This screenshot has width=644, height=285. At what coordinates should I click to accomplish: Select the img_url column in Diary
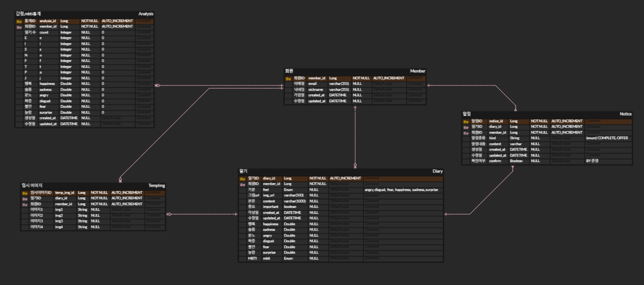tap(269, 195)
